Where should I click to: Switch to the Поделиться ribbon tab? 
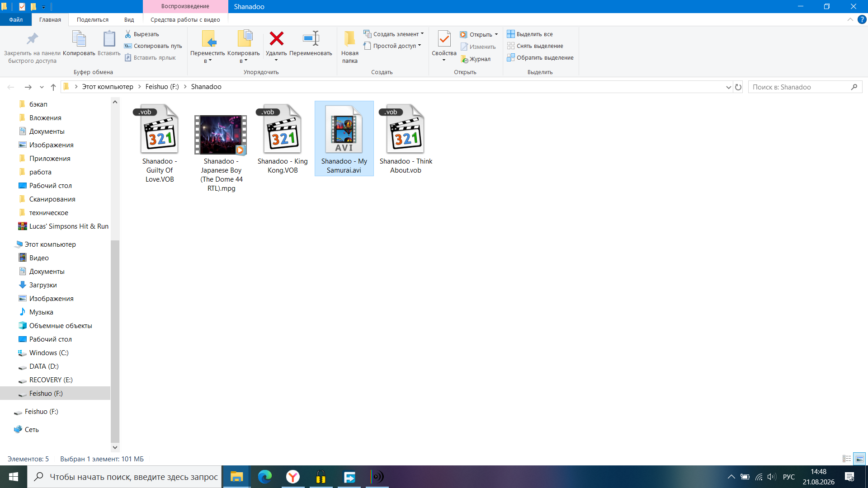93,19
